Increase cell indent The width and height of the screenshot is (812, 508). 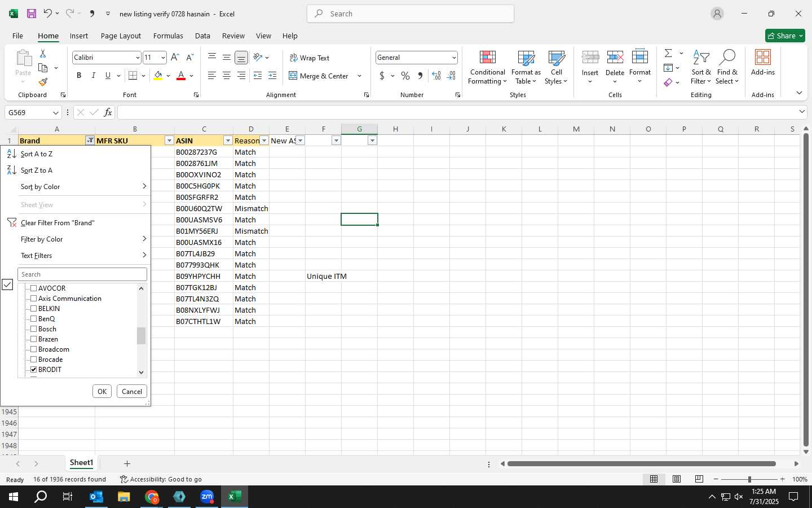point(272,76)
